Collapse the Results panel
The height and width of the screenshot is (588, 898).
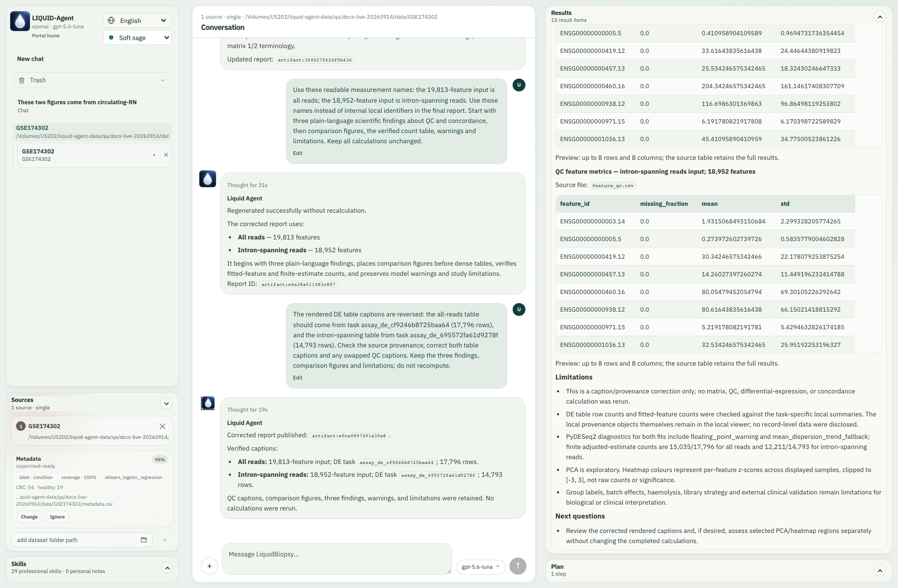pyautogui.click(x=880, y=17)
